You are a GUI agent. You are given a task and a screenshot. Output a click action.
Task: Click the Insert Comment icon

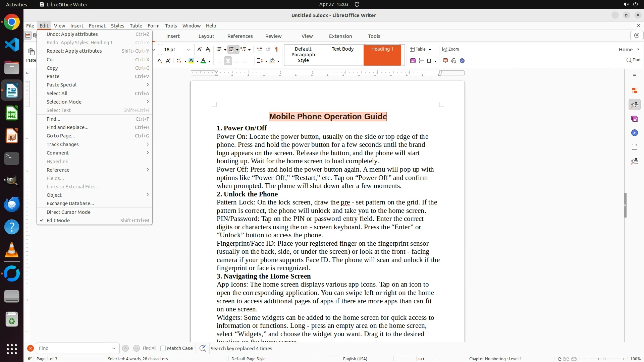pyautogui.click(x=445, y=61)
